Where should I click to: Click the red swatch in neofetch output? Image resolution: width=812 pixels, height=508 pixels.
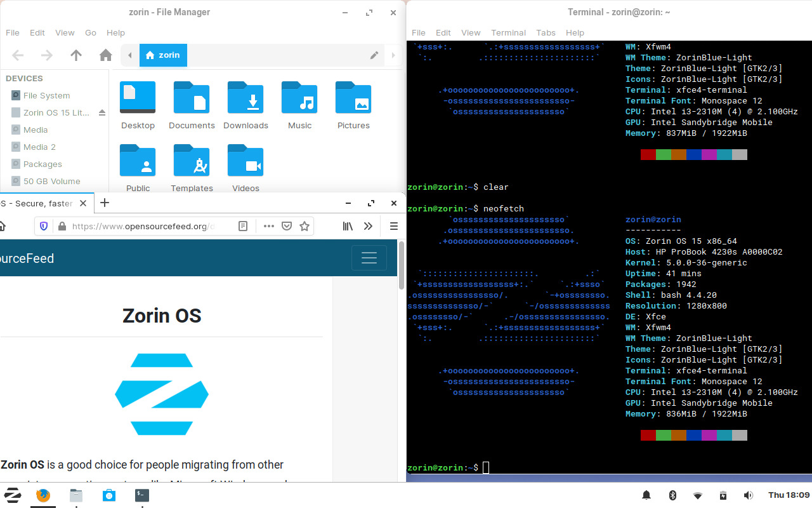tap(648, 435)
